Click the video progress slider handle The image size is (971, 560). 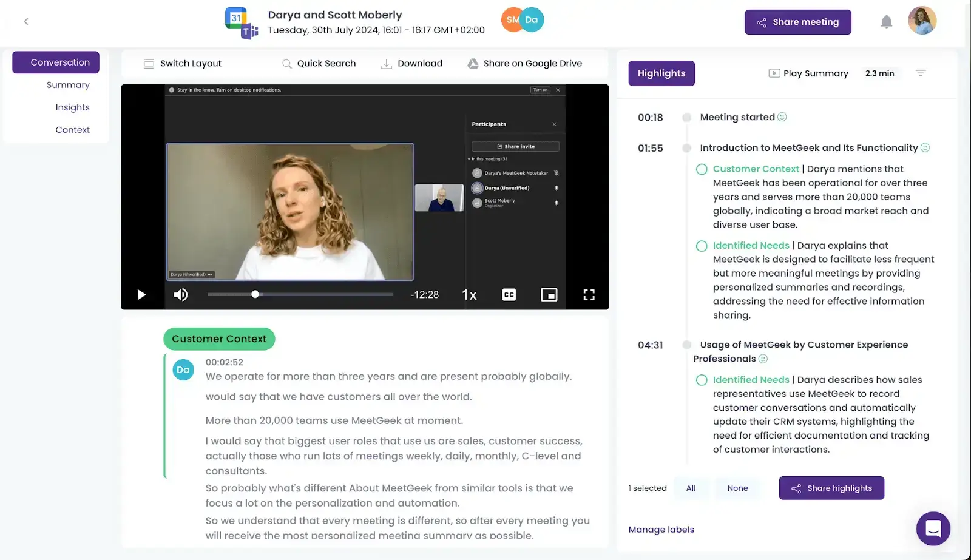(255, 294)
